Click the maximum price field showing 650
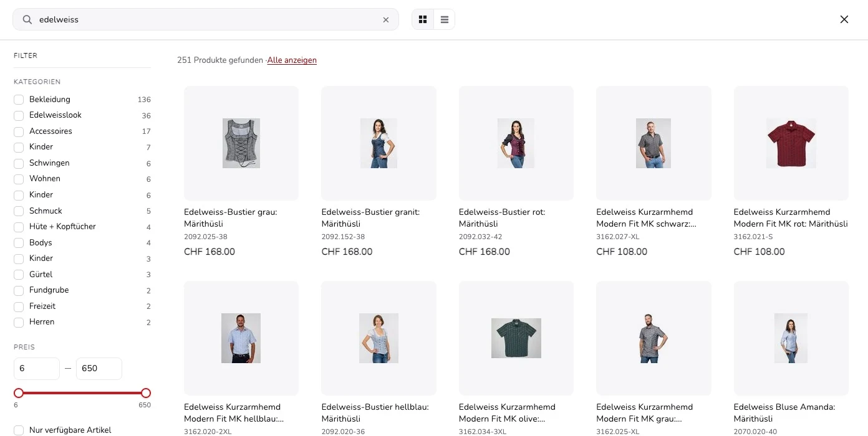The height and width of the screenshot is (436, 868). pos(99,368)
